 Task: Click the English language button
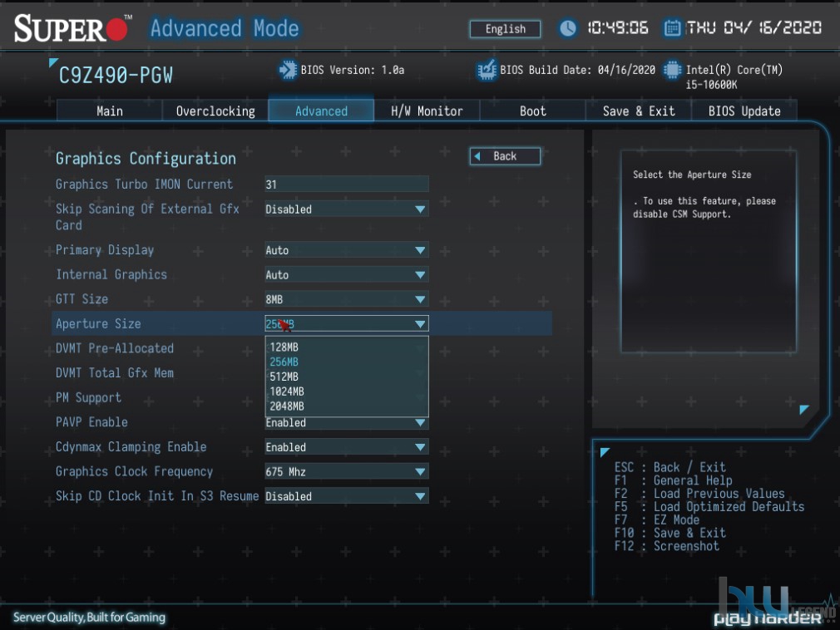pyautogui.click(x=505, y=29)
